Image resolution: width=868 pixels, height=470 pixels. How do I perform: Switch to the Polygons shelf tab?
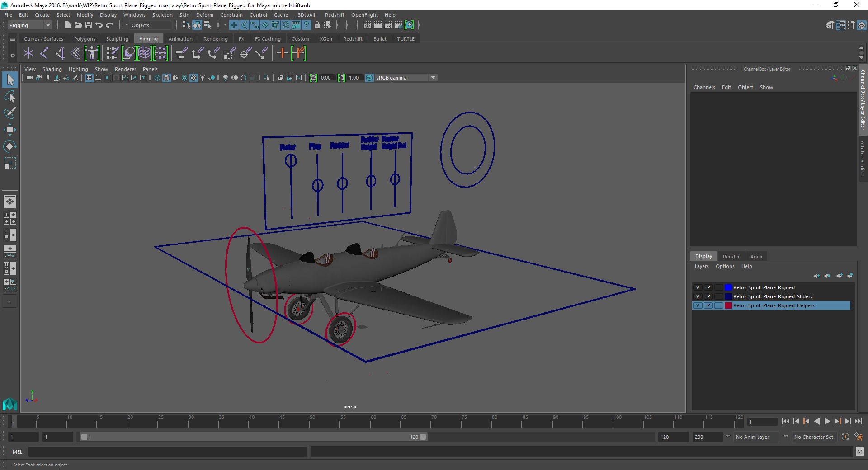click(85, 39)
